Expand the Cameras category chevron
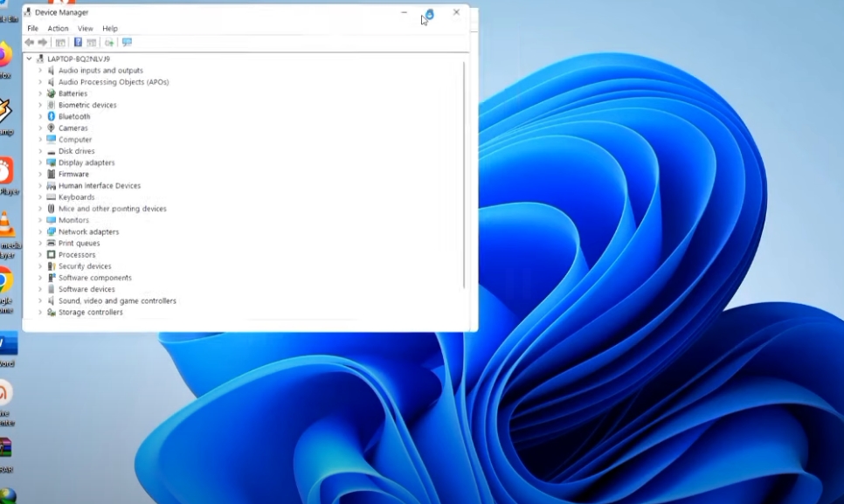 [40, 128]
